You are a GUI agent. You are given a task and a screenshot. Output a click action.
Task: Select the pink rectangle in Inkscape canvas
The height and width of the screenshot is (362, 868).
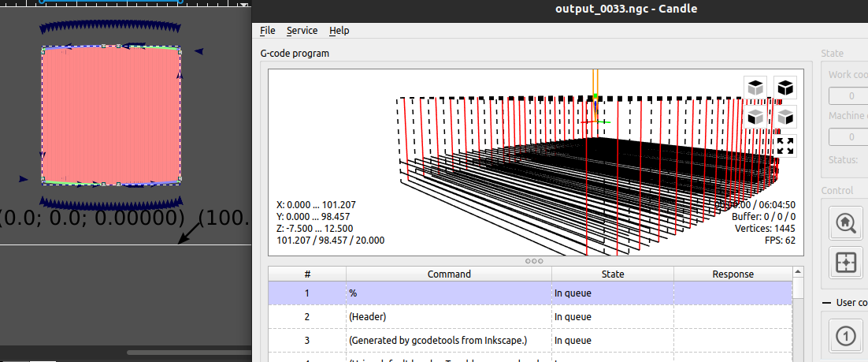click(111, 115)
